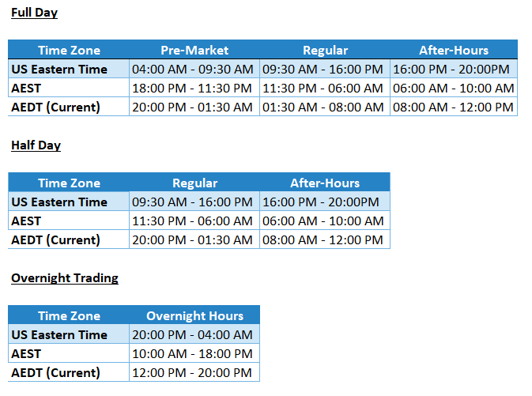The width and height of the screenshot is (532, 396).
Task: Click Half Day table's US Eastern Regular cell
Action: [193, 202]
